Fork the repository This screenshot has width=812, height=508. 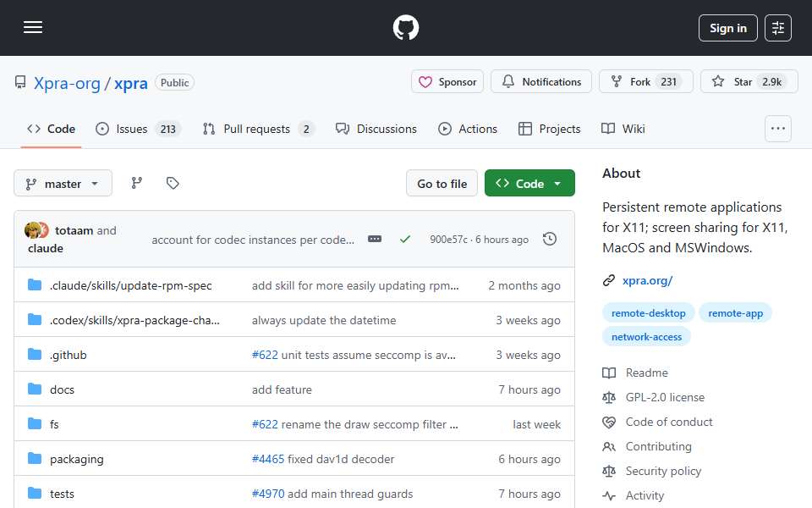click(x=645, y=82)
